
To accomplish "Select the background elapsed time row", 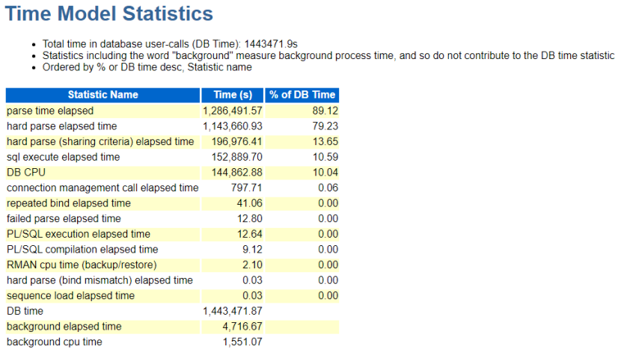I will point(64,327).
